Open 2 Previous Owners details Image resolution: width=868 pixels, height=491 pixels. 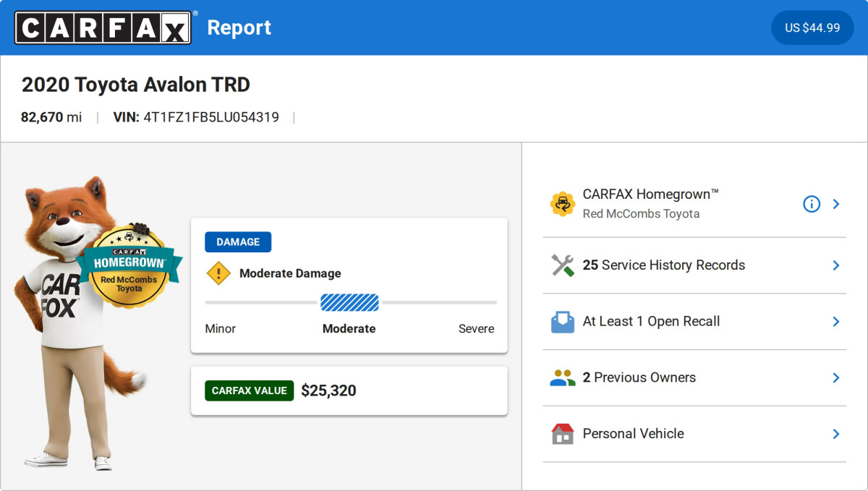tap(694, 377)
